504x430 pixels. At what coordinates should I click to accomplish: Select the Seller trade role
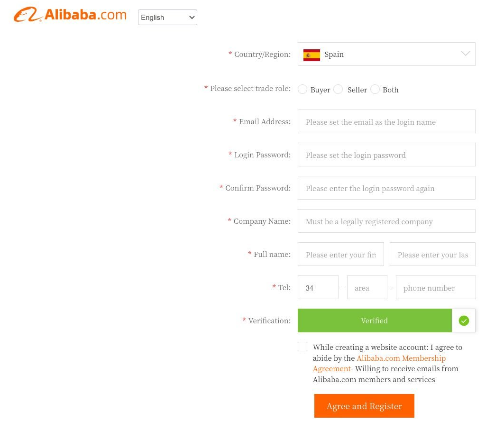(338, 90)
